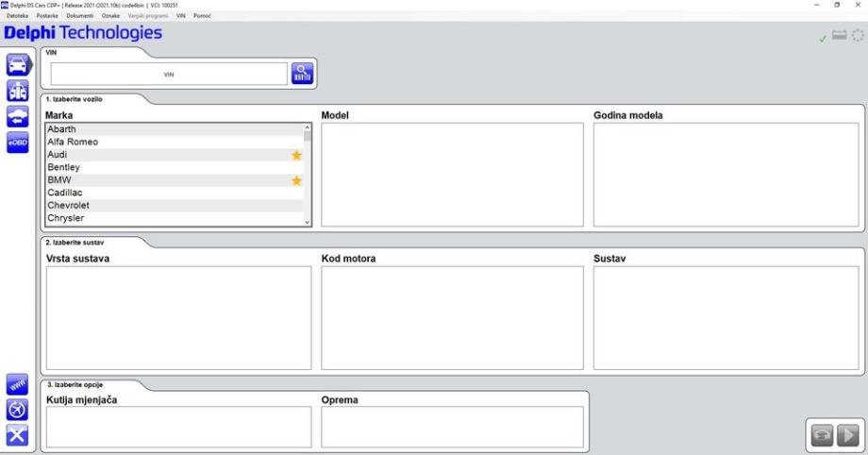Click the vehicle history car icon

pos(18,117)
